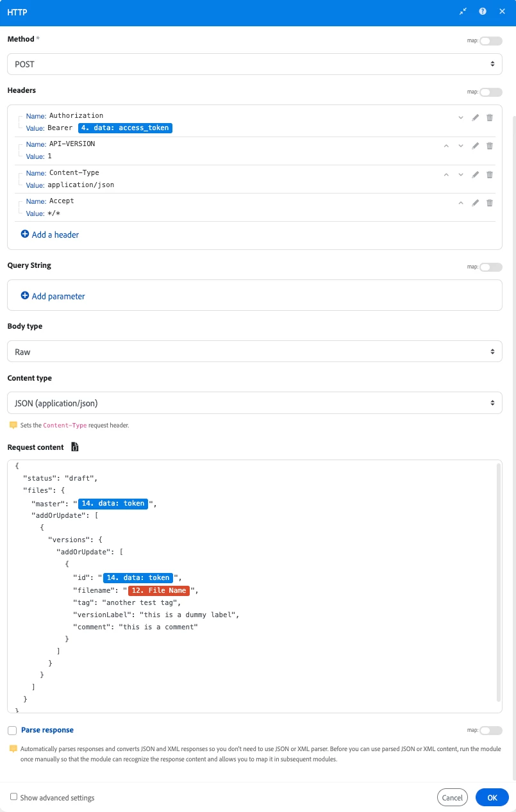Toggle the map switch for Query String
Image resolution: width=516 pixels, height=812 pixels.
click(x=491, y=267)
